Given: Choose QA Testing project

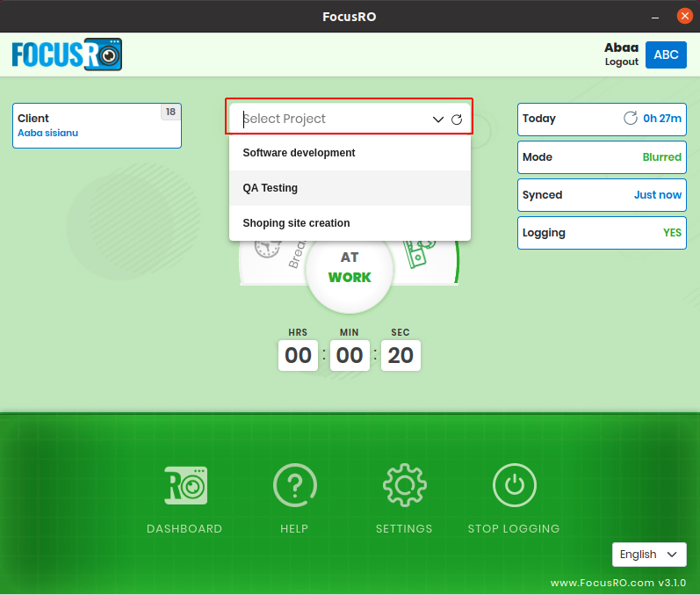Looking at the screenshot, I should [x=350, y=188].
